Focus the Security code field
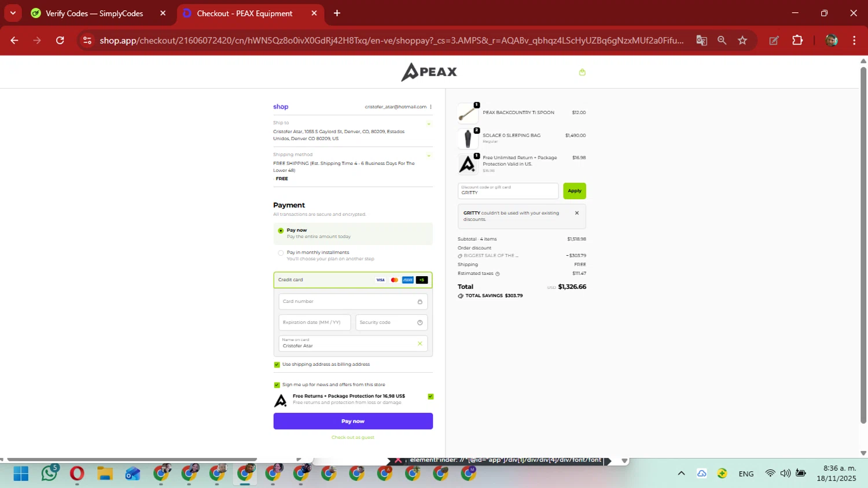The image size is (868, 488). coord(391,322)
